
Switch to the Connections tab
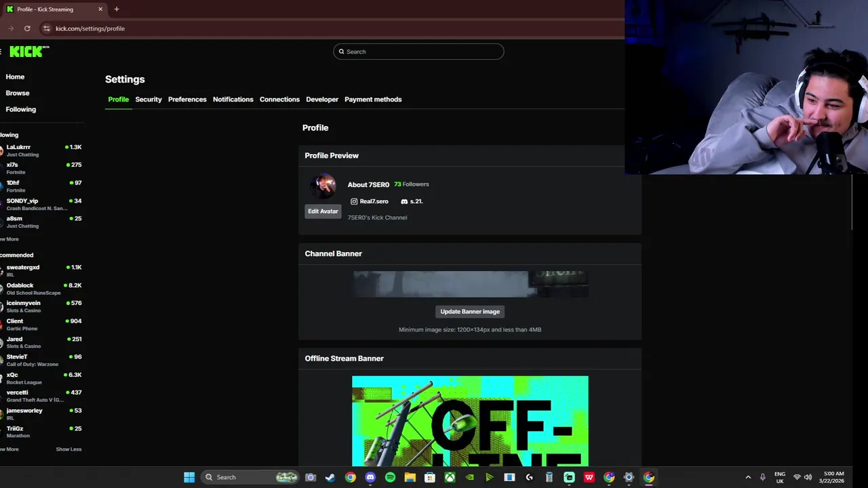tap(279, 100)
